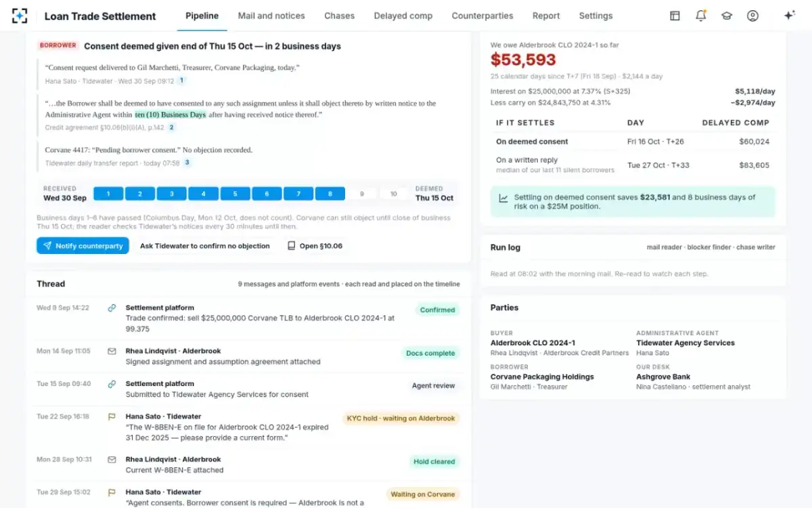The image size is (812, 508).
Task: Click the flag icon on Tue 22 Sep message
Action: coord(112,417)
